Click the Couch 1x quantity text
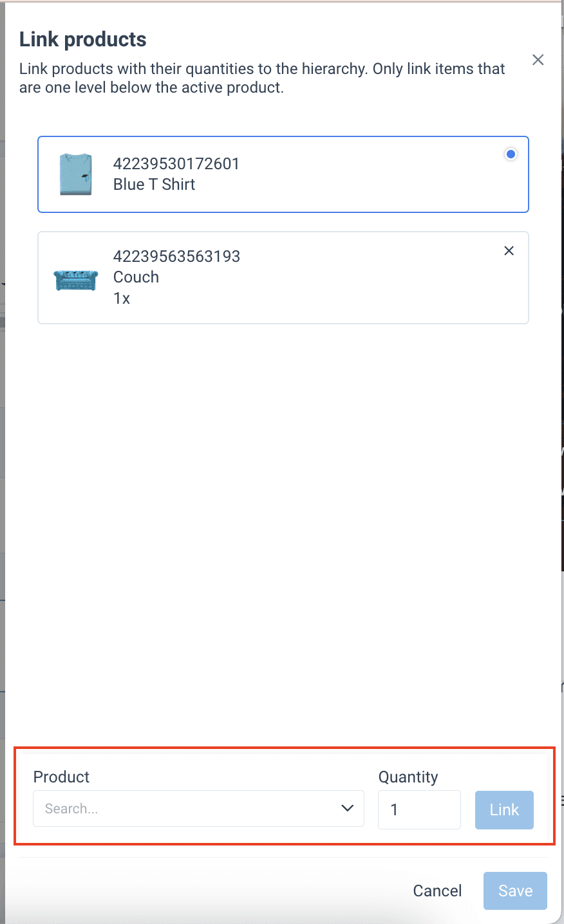Image resolution: width=564 pixels, height=924 pixels. pyautogui.click(x=122, y=299)
